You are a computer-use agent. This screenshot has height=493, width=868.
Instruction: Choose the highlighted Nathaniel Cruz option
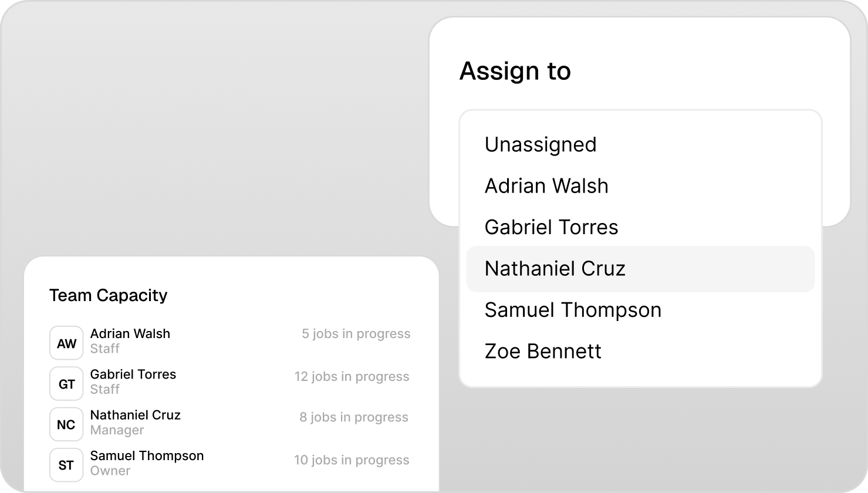tap(555, 269)
